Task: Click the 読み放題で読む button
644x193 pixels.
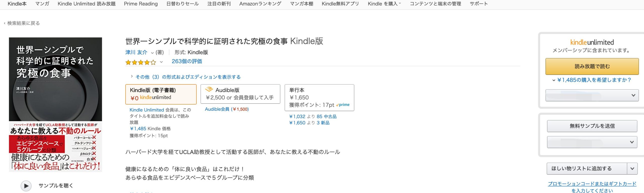Action: [x=592, y=67]
